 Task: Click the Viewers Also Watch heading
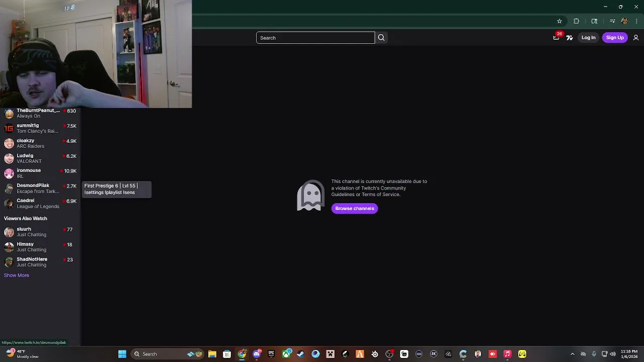tap(26, 218)
